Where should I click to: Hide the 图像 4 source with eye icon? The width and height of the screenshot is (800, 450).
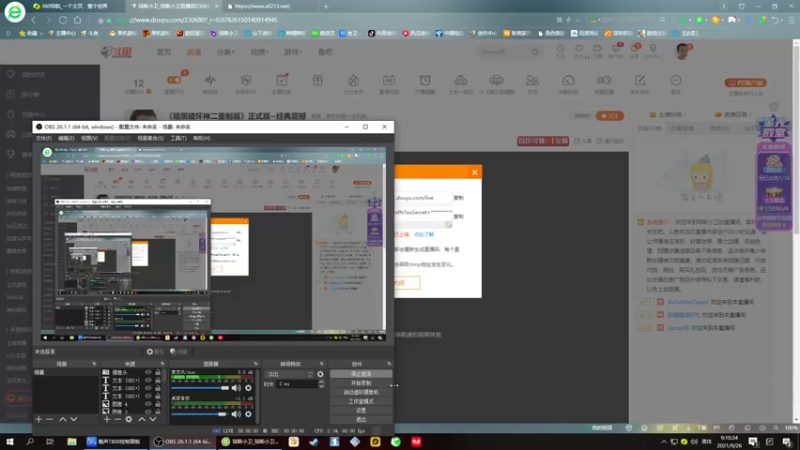click(148, 404)
